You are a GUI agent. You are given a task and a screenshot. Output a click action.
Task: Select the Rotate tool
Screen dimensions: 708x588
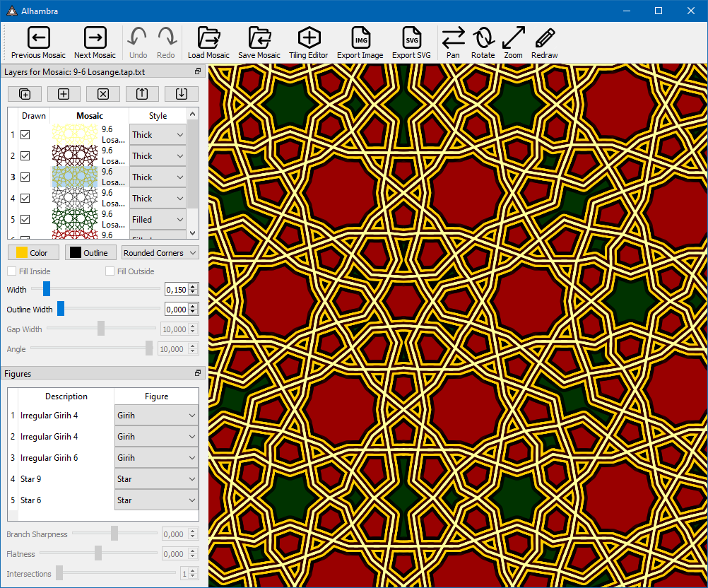pyautogui.click(x=483, y=42)
